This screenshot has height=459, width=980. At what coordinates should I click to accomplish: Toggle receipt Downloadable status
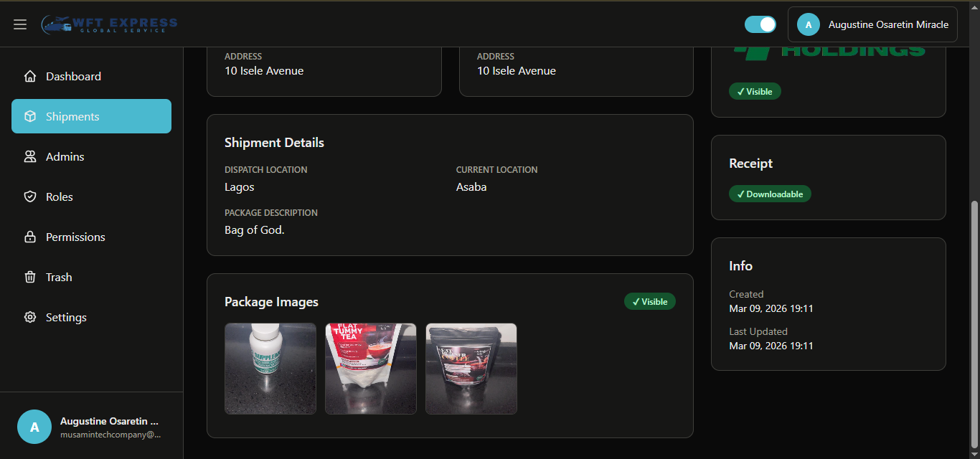pyautogui.click(x=770, y=193)
